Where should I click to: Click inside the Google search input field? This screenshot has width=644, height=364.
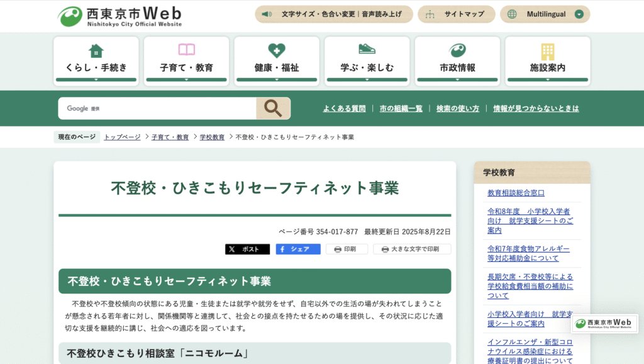[x=157, y=108]
